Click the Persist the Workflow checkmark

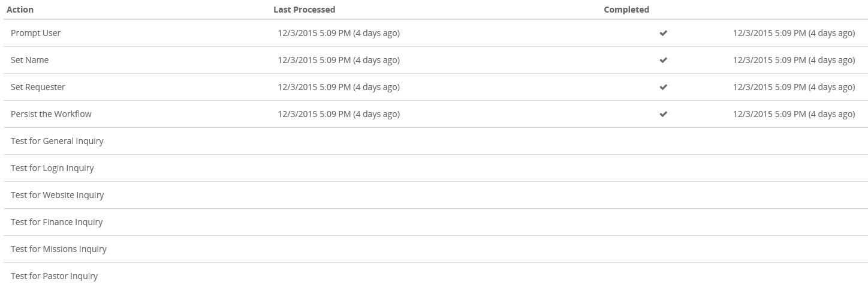tap(663, 115)
